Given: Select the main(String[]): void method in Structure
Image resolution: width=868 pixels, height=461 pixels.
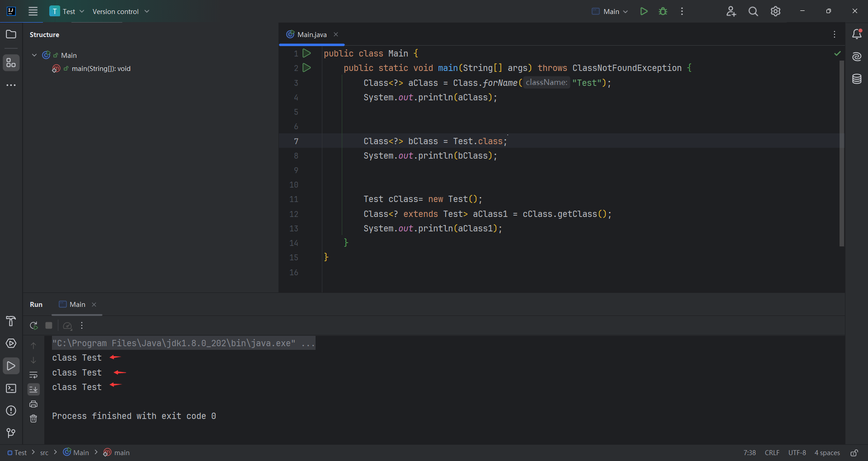Looking at the screenshot, I should pos(101,69).
